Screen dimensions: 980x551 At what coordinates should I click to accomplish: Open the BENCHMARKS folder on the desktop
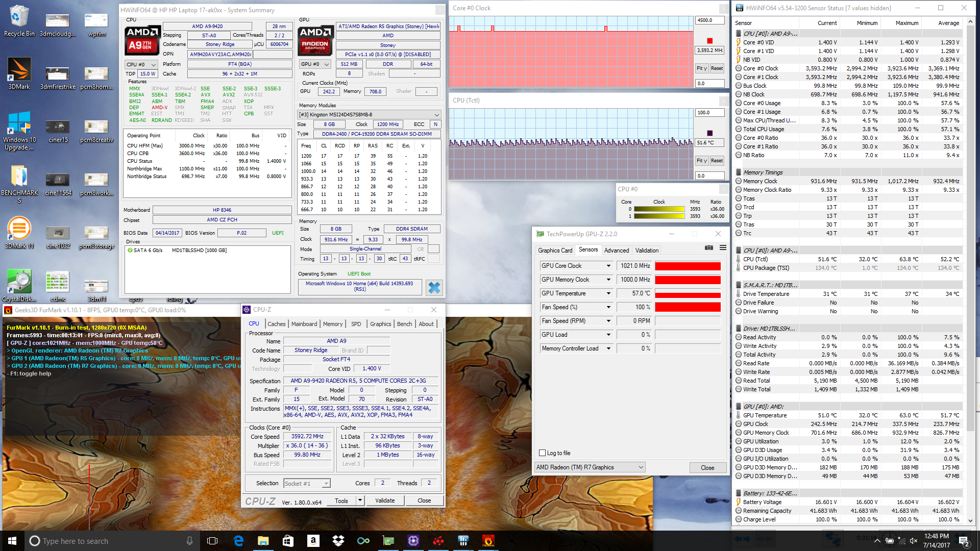(x=19, y=184)
